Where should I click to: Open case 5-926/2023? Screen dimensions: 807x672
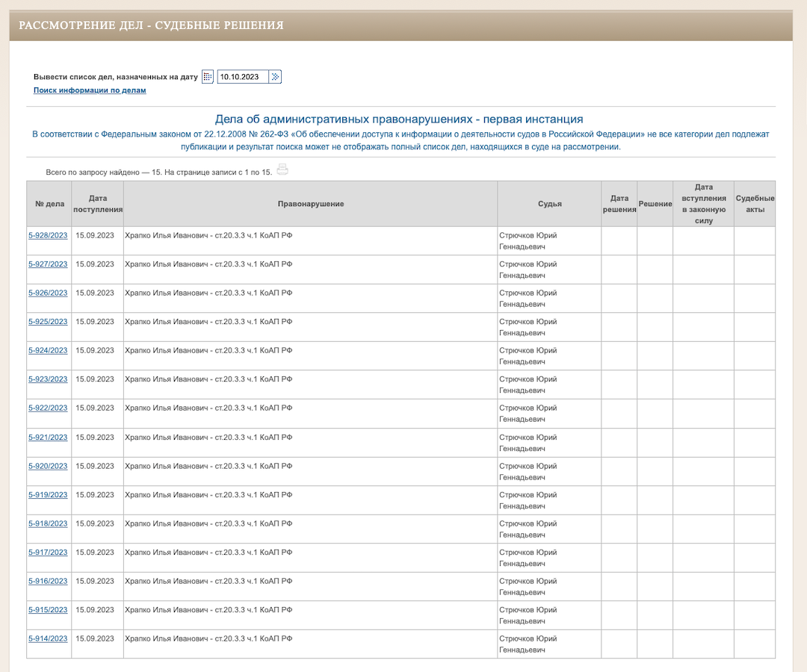(x=48, y=293)
